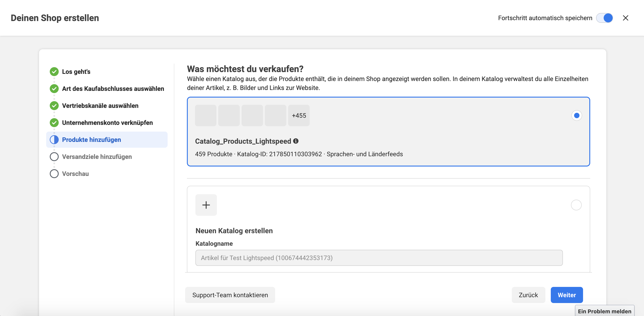Viewport: 644px width, 316px height.
Task: Open the Vorschau step
Action: 75,173
